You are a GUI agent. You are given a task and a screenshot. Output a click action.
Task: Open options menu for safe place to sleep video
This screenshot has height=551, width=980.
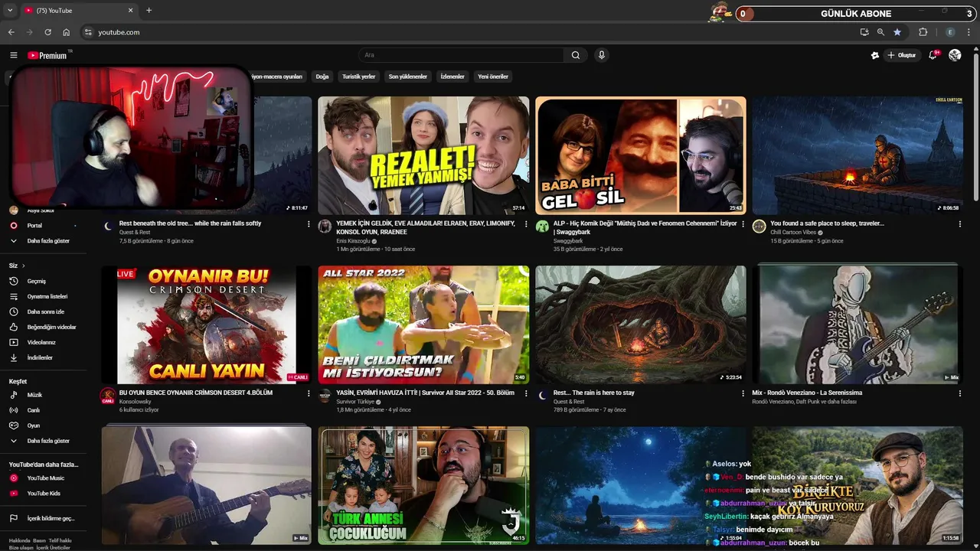click(x=960, y=224)
